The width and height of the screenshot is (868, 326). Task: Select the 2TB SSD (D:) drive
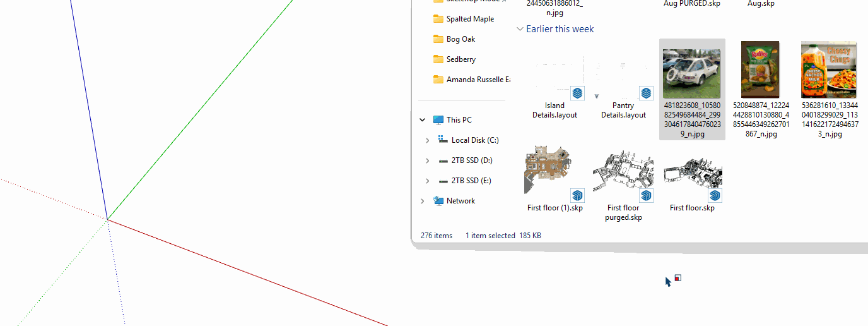click(465, 160)
